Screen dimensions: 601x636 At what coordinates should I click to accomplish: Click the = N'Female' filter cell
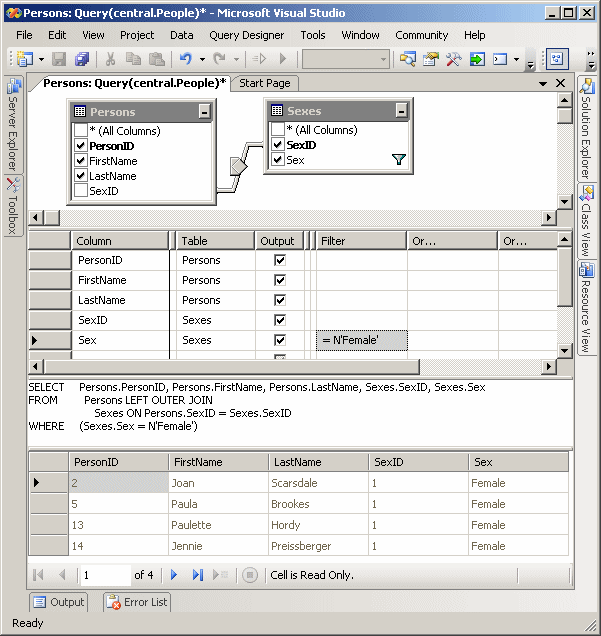(x=362, y=340)
